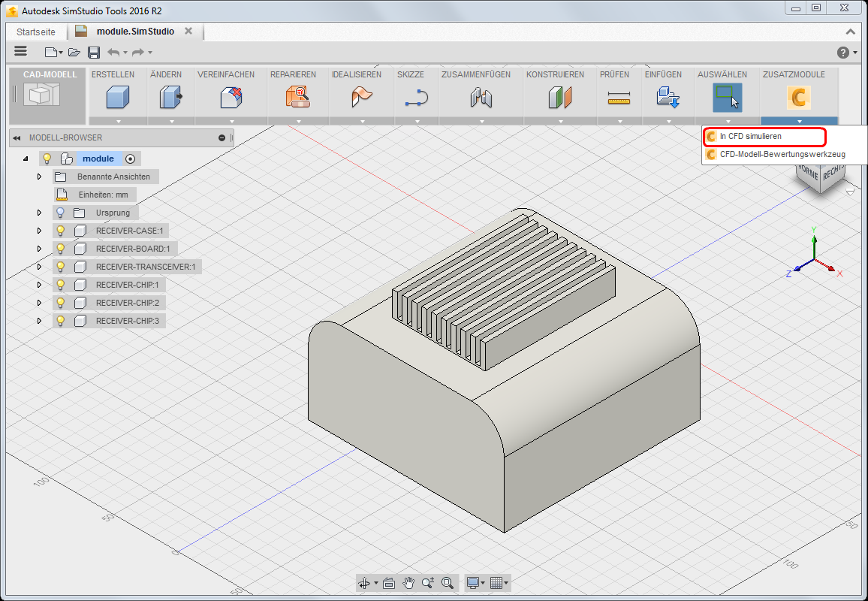Switch to the Startseite tab
The height and width of the screenshot is (601, 868).
pos(36,32)
